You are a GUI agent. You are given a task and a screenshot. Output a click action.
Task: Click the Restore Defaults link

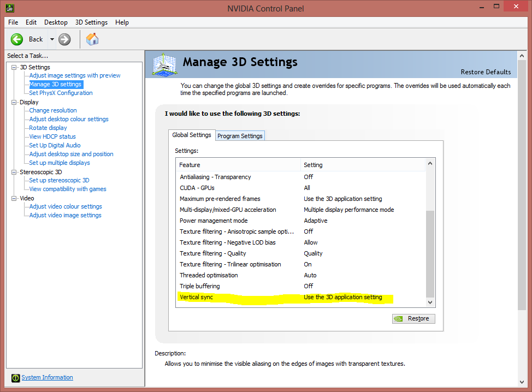(486, 72)
